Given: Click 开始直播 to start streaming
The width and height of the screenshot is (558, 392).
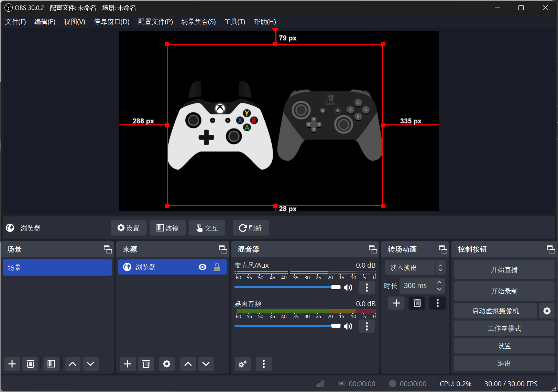Looking at the screenshot, I should (x=504, y=270).
